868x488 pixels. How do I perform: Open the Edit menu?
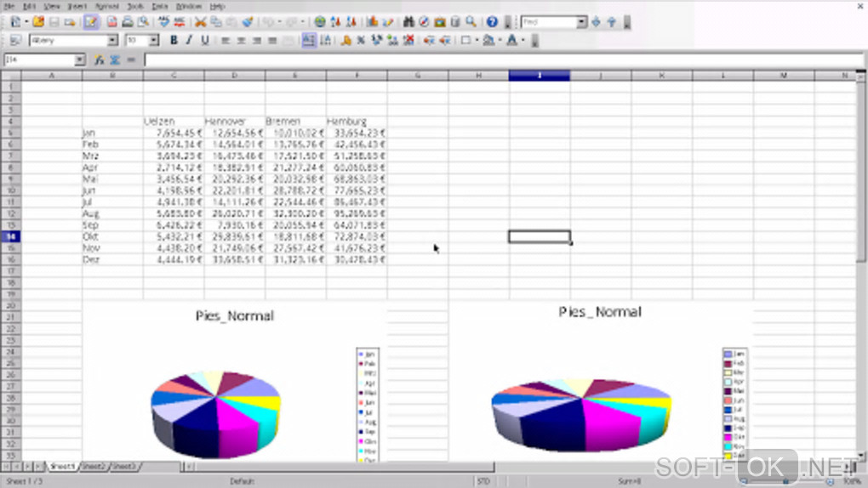point(29,6)
